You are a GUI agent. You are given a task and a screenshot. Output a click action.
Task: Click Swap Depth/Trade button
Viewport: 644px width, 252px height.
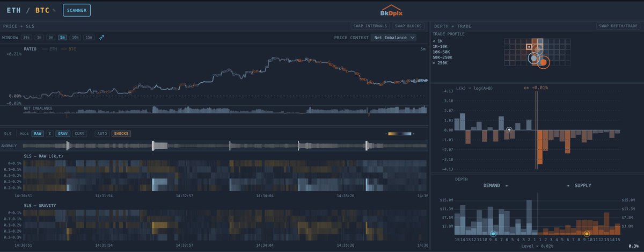618,26
